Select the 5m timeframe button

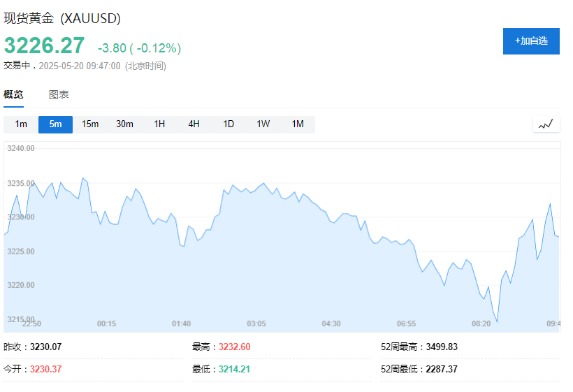click(x=55, y=124)
